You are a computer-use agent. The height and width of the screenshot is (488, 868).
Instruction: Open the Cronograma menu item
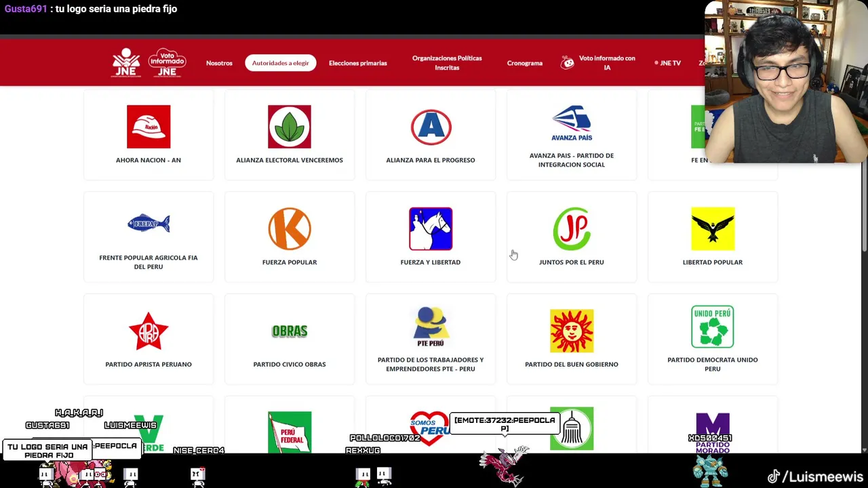[x=524, y=63]
